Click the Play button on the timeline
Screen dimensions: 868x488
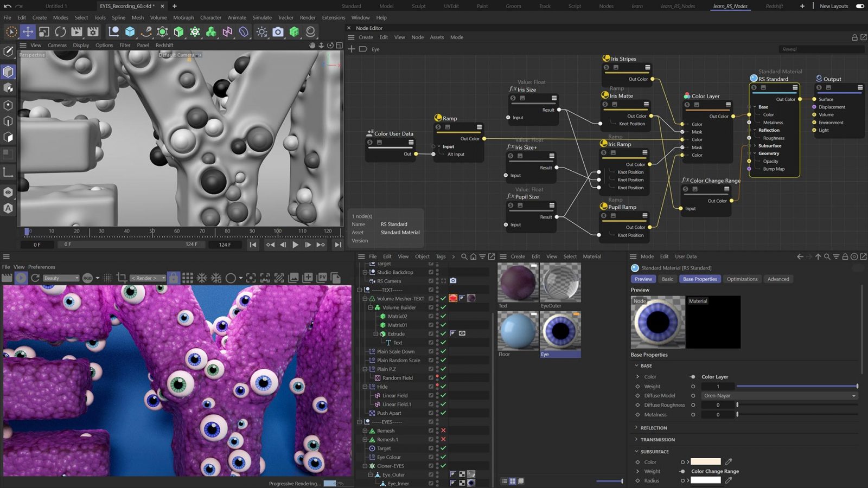pos(295,245)
